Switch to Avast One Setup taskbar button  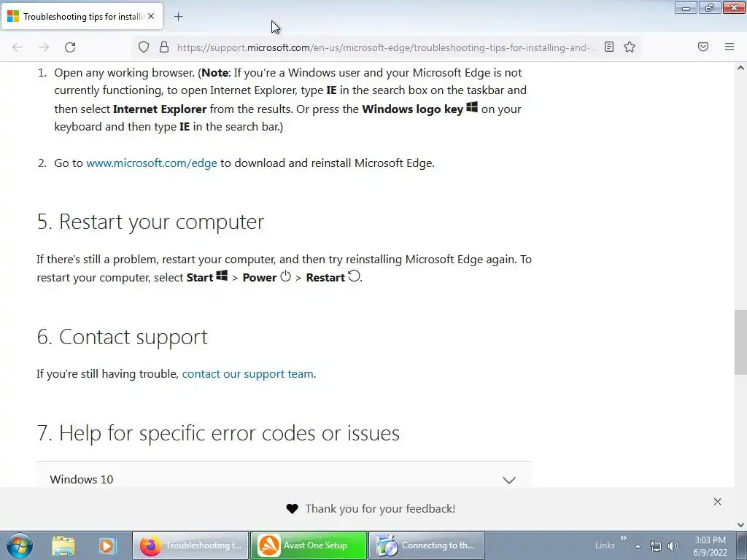click(x=309, y=545)
